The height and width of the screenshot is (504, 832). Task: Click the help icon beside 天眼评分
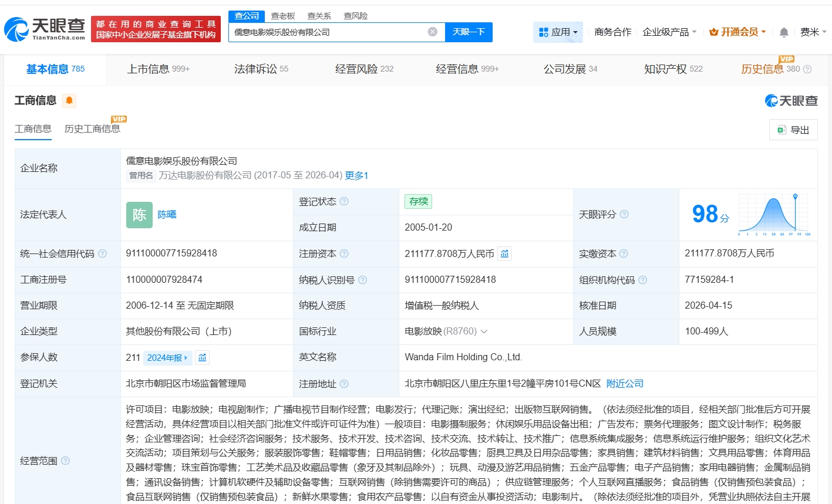[x=624, y=215]
